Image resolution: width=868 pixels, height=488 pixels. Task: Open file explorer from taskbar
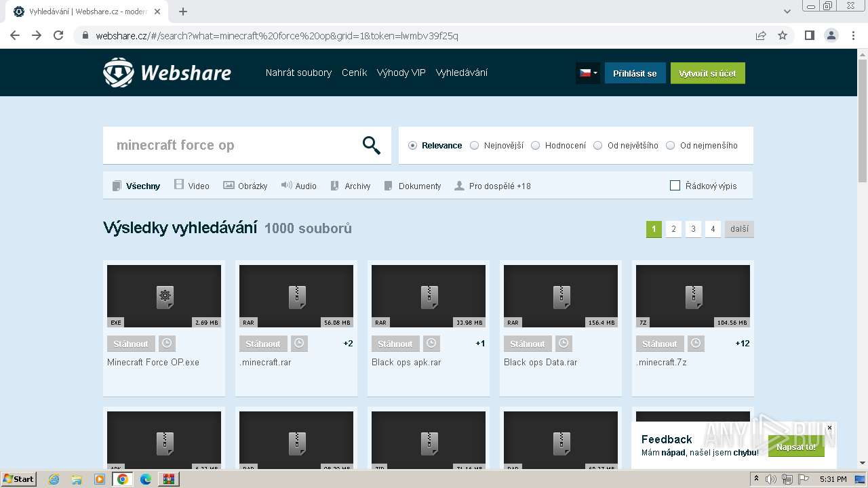(x=77, y=479)
